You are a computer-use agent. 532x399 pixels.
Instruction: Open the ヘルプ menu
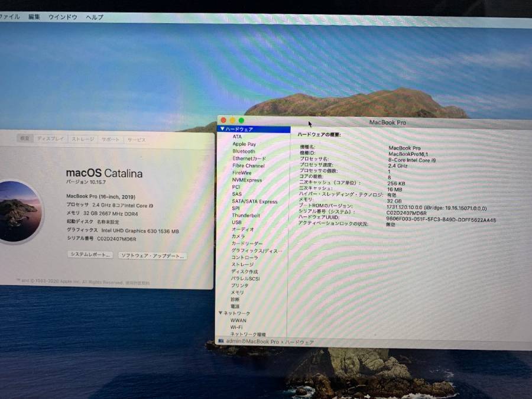pyautogui.click(x=95, y=17)
